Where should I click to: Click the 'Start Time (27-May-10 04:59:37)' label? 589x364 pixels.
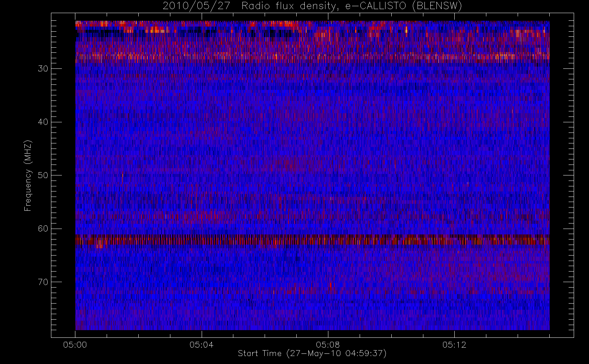click(x=312, y=353)
